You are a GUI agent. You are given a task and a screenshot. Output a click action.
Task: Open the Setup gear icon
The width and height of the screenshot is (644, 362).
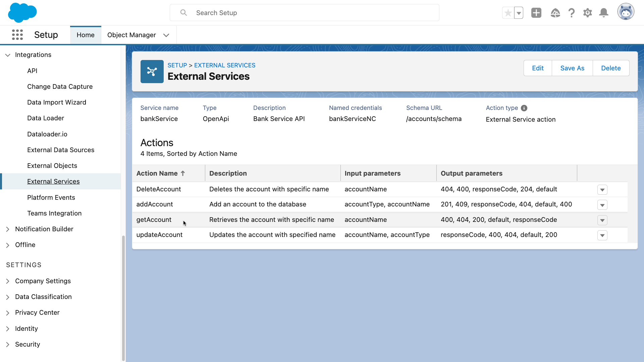pos(587,13)
